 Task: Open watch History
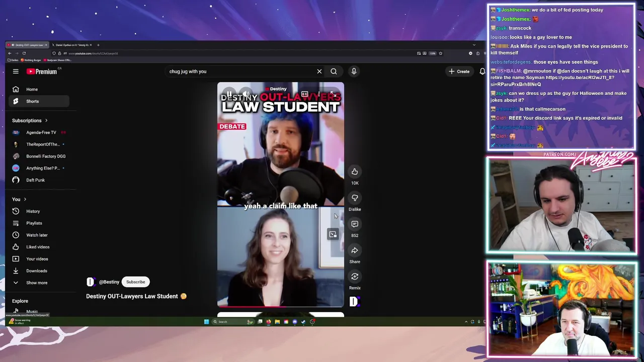coord(38,211)
